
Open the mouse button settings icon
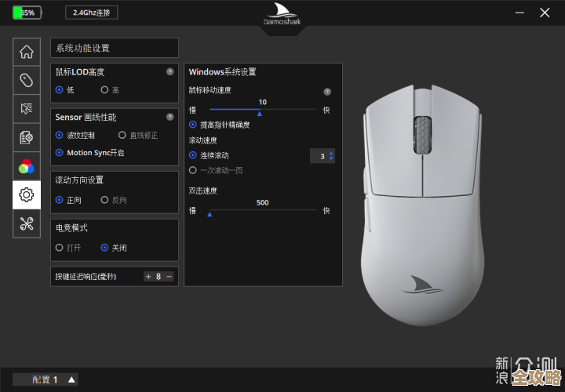tap(27, 80)
